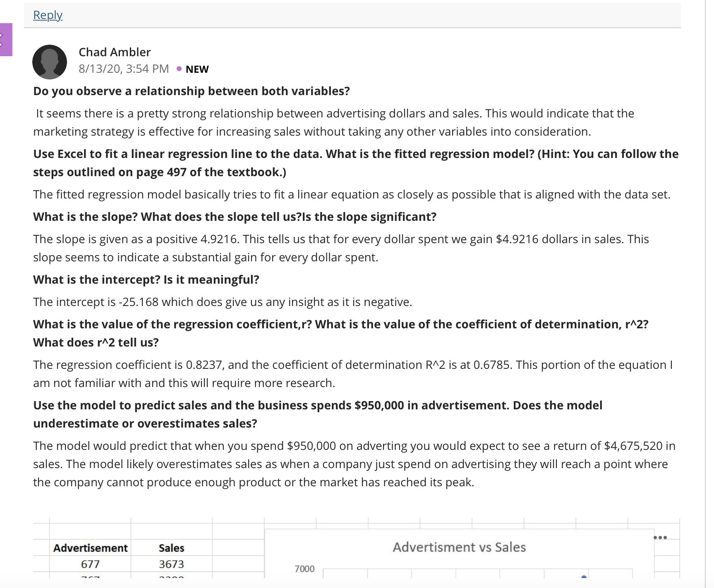Select the Sales column header cell

click(171, 548)
